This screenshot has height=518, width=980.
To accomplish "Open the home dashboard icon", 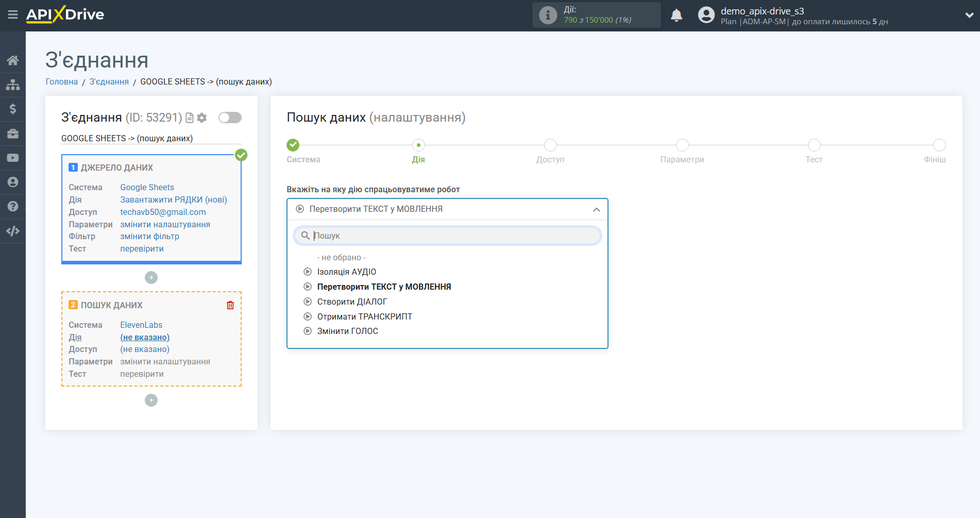I will click(13, 60).
